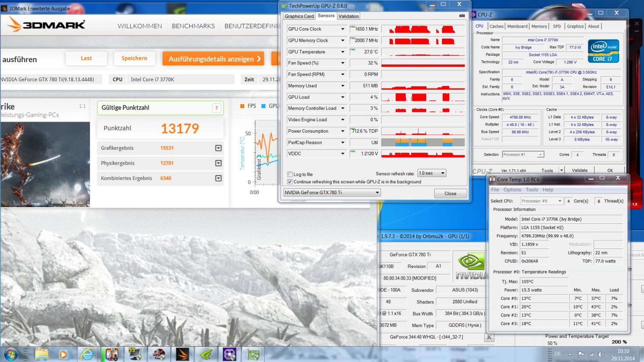Screen dimensions: 644x362
Task: Open CPU-Z Tools dropdown arrow
Action: click(561, 170)
